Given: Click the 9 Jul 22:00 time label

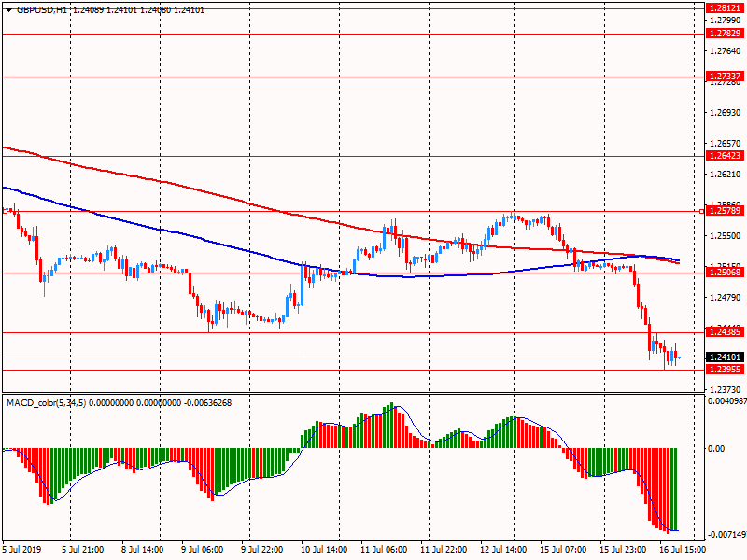Looking at the screenshot, I should pos(262,550).
